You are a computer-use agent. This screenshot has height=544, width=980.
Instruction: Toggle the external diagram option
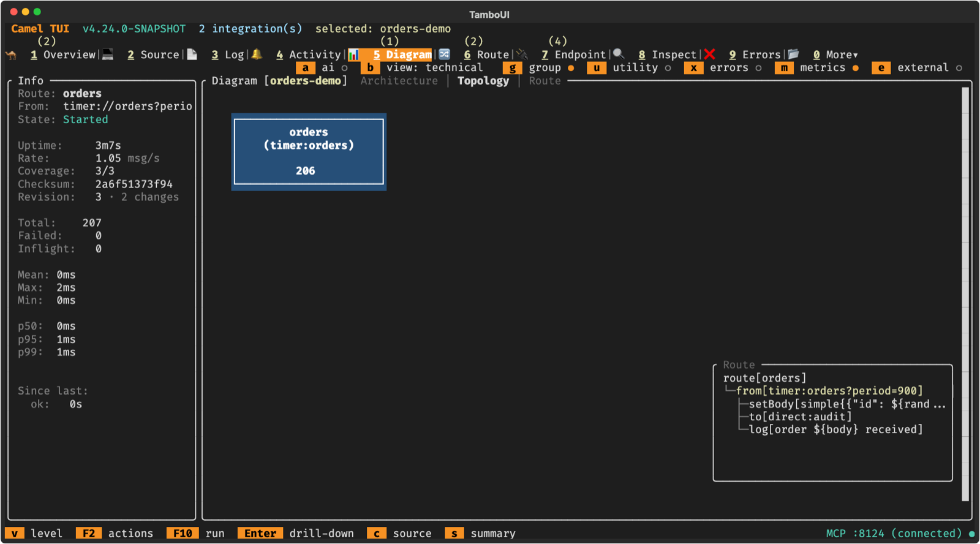click(x=917, y=68)
